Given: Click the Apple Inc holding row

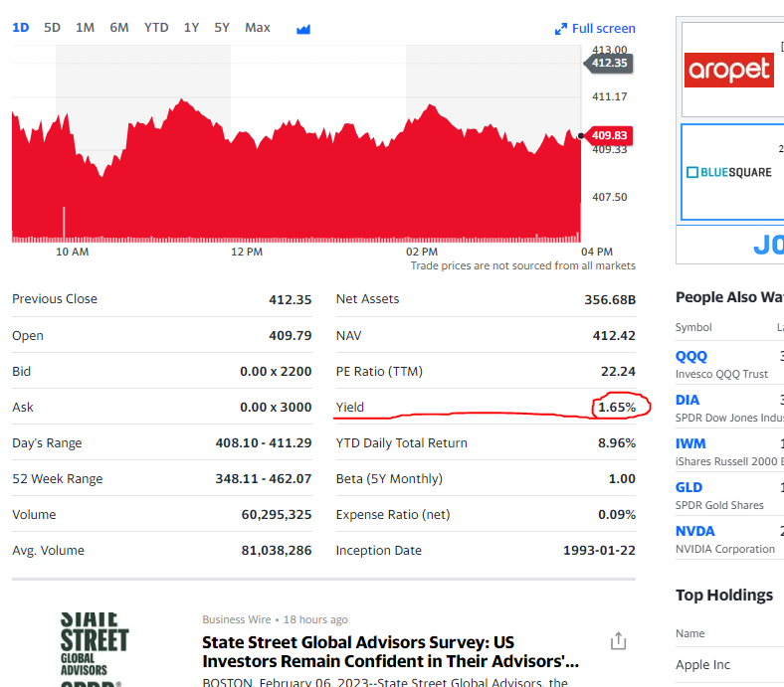Looking at the screenshot, I should click(x=729, y=665).
